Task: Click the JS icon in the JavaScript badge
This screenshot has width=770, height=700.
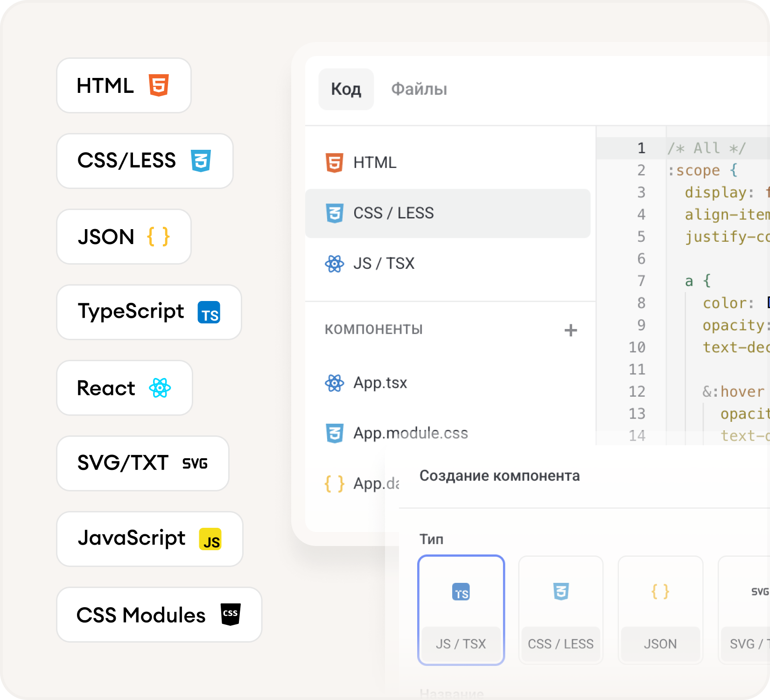Action: [210, 539]
